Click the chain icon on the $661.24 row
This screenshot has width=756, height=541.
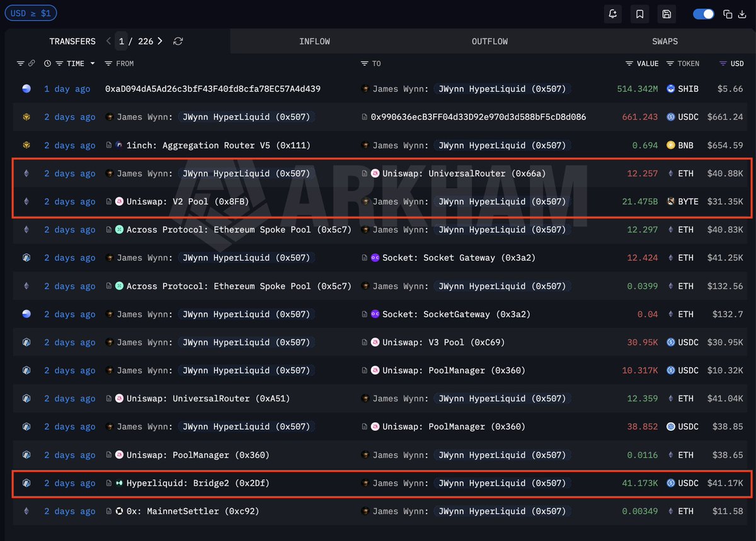coord(26,117)
